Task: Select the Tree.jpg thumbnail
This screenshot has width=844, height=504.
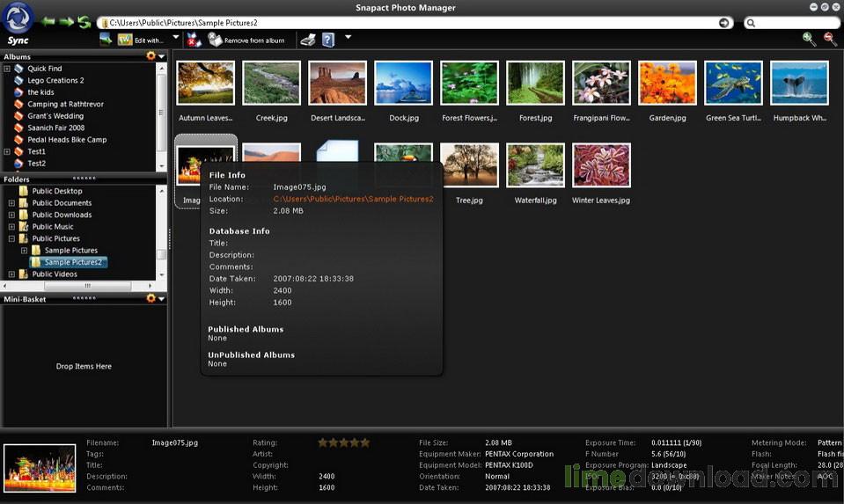Action: (469, 165)
